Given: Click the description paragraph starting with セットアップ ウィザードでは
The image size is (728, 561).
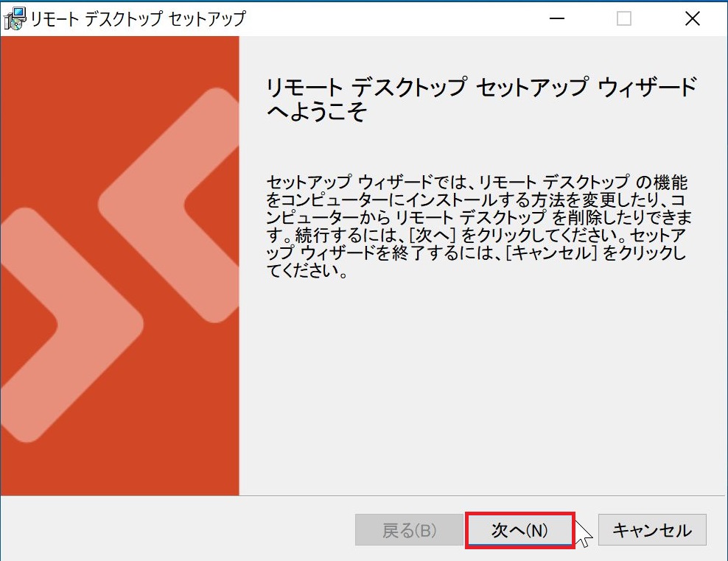Looking at the screenshot, I should (x=479, y=227).
